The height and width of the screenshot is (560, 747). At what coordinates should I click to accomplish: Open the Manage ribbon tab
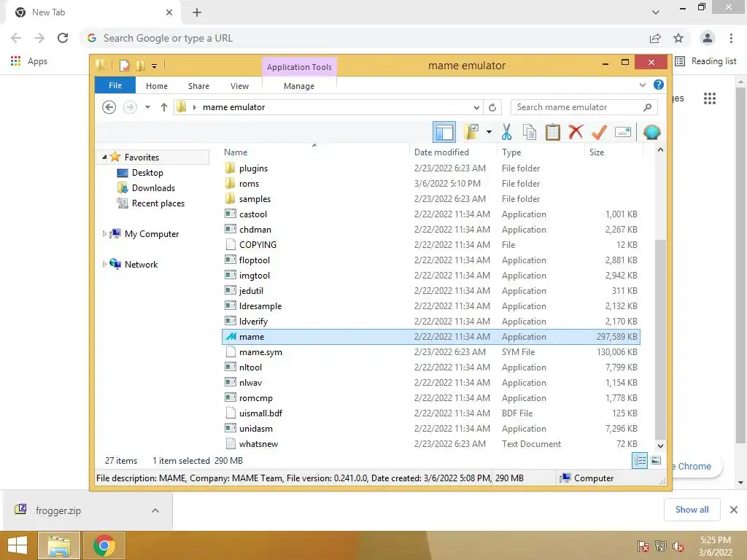pyautogui.click(x=299, y=86)
